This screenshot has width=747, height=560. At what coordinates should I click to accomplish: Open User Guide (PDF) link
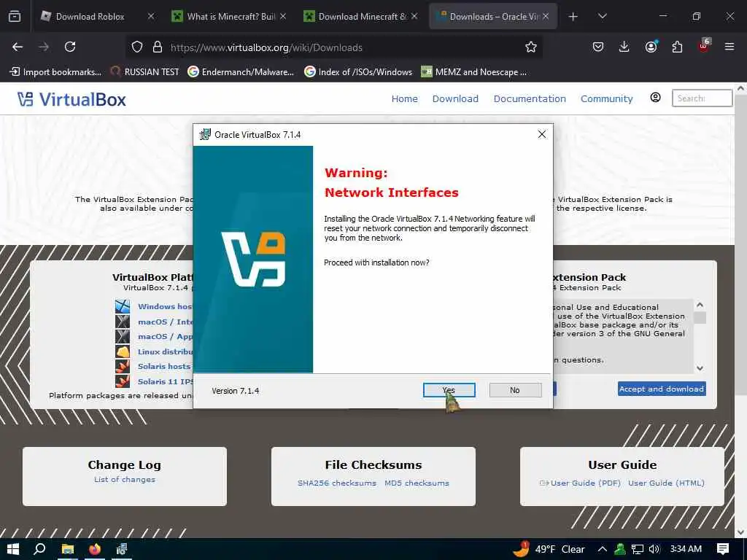click(x=586, y=483)
